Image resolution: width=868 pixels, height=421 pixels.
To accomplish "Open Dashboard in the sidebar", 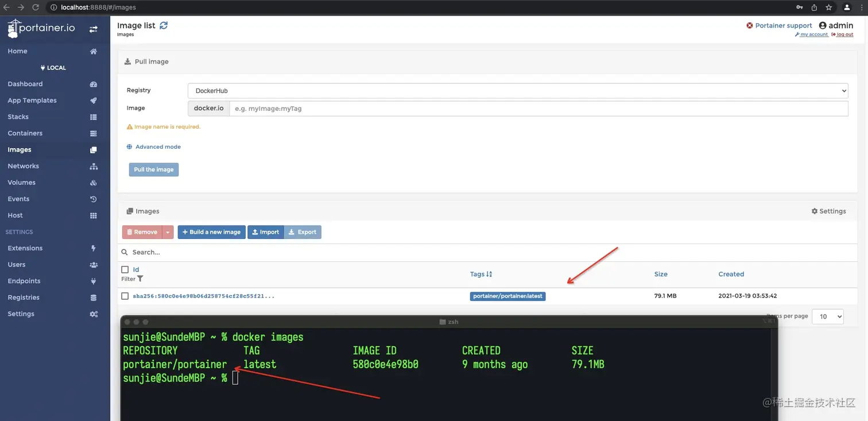I will [25, 84].
